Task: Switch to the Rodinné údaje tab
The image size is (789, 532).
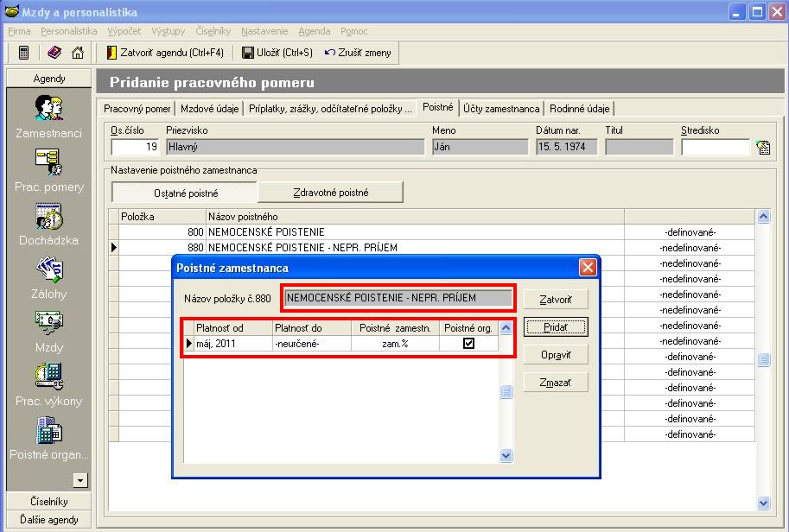Action: pyautogui.click(x=579, y=109)
